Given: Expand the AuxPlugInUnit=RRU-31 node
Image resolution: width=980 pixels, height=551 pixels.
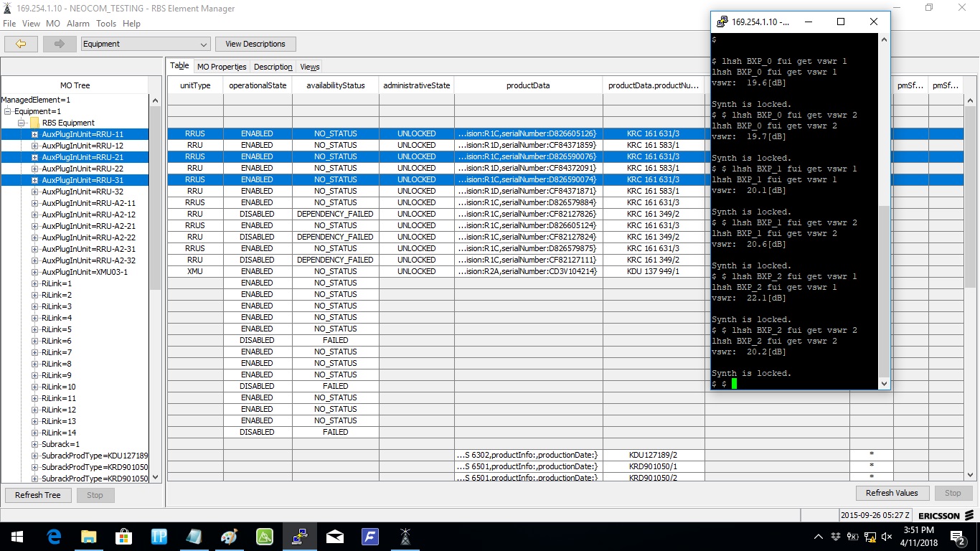Looking at the screenshot, I should [x=34, y=180].
